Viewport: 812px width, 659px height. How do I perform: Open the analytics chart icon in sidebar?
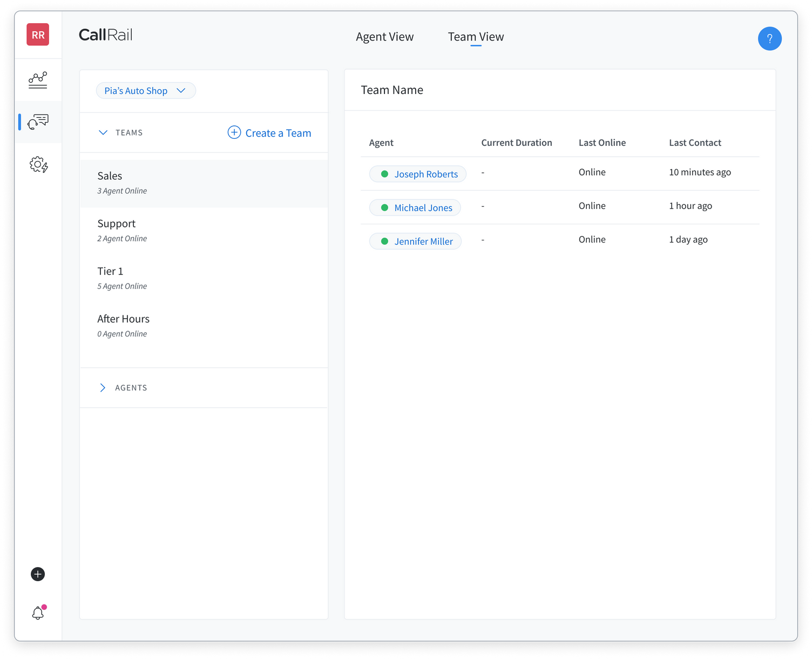pyautogui.click(x=38, y=80)
